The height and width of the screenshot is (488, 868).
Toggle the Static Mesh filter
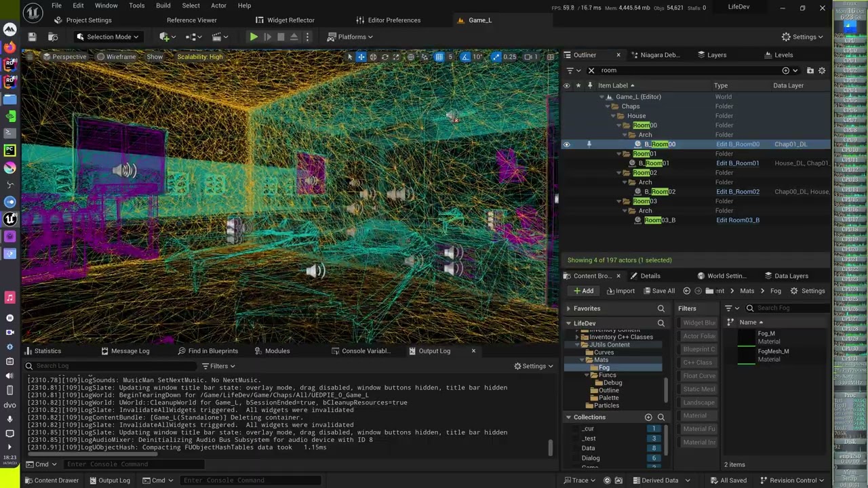(x=698, y=389)
